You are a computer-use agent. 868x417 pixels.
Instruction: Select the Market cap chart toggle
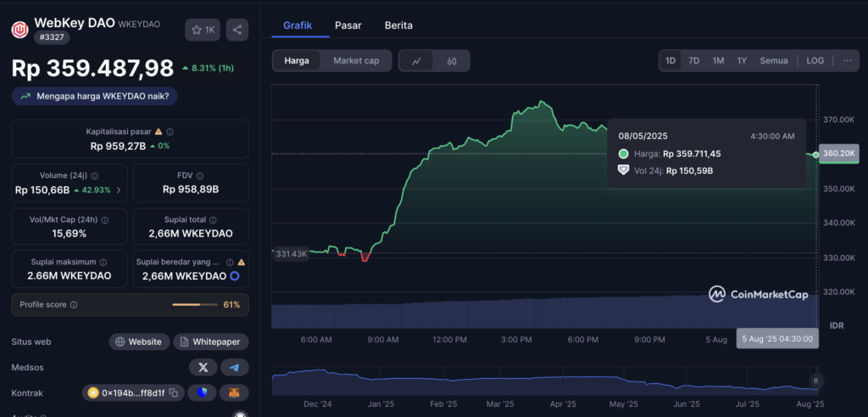[356, 61]
